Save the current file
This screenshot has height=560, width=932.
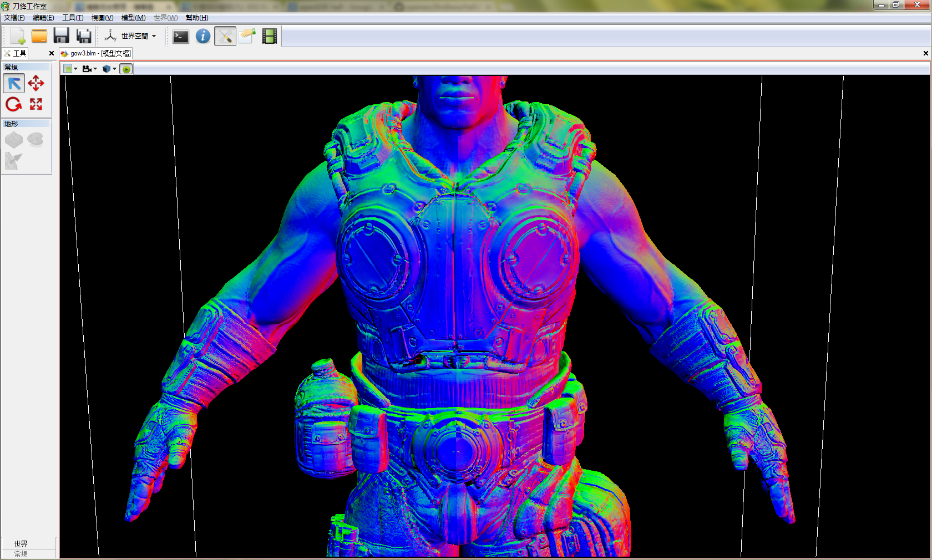click(x=62, y=36)
